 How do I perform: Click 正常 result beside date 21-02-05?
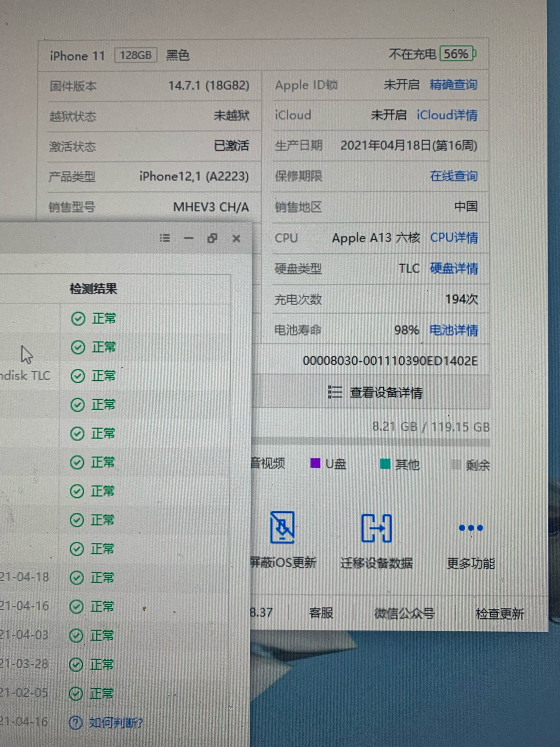91,693
